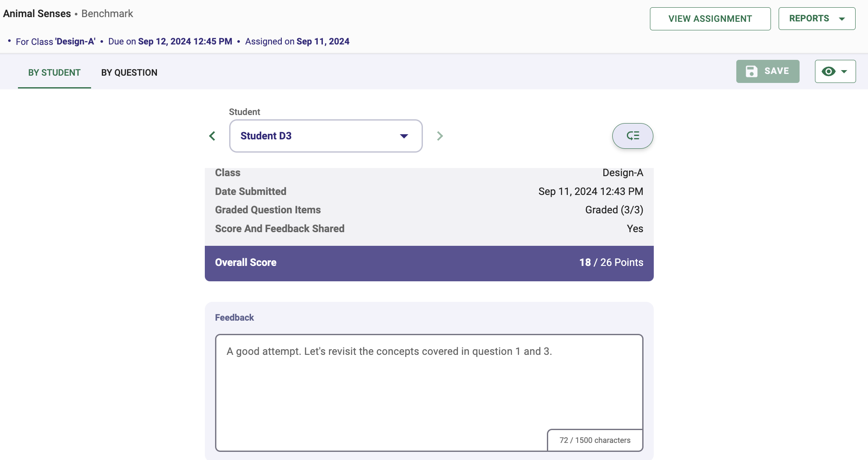Image resolution: width=868 pixels, height=460 pixels.
Task: Expand the Reports dropdown menu
Action: point(817,19)
